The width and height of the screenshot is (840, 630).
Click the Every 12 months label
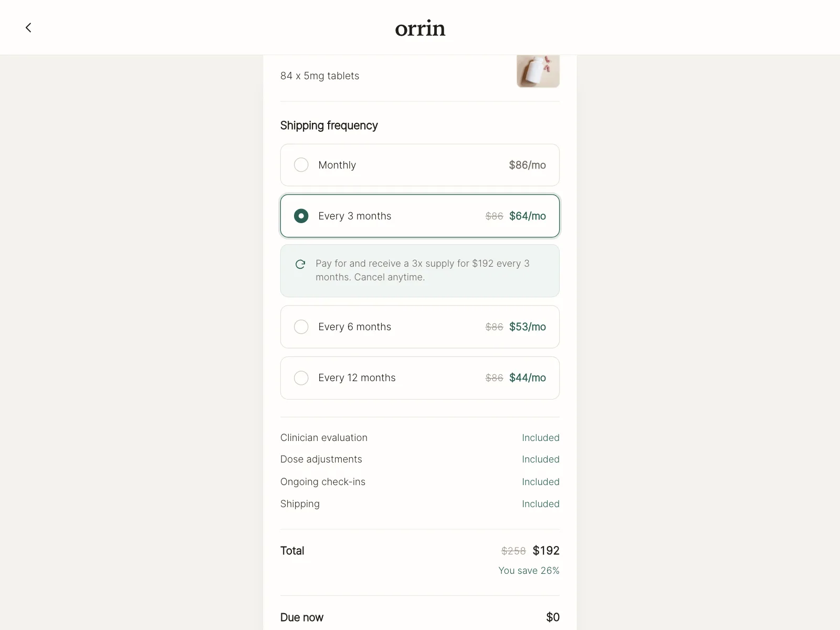tap(357, 377)
